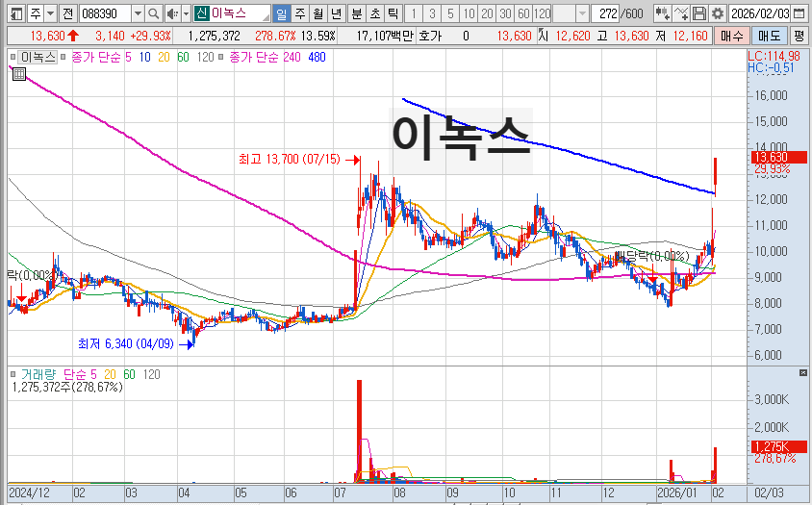812x505 pixels.
Task: Click the 2024/12 date axis label
Action: point(29,492)
